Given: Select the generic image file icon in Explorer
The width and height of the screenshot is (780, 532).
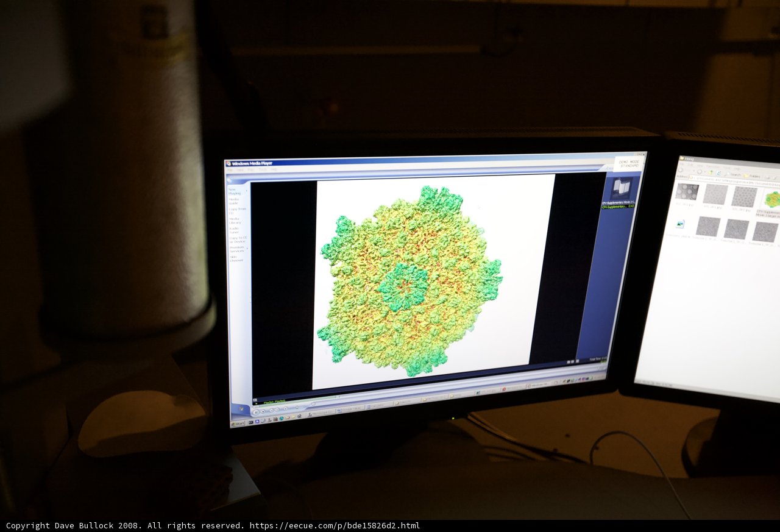Looking at the screenshot, I should pos(680,224).
